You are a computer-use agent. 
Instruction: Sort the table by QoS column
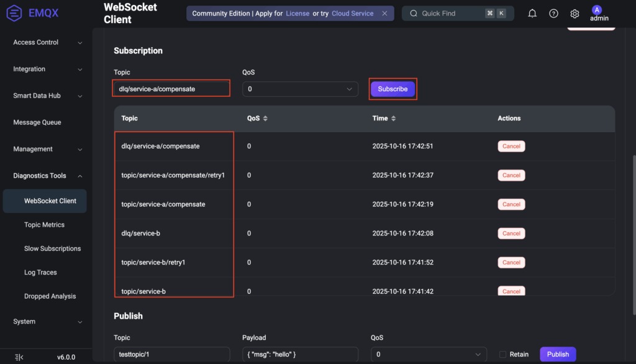pos(265,118)
